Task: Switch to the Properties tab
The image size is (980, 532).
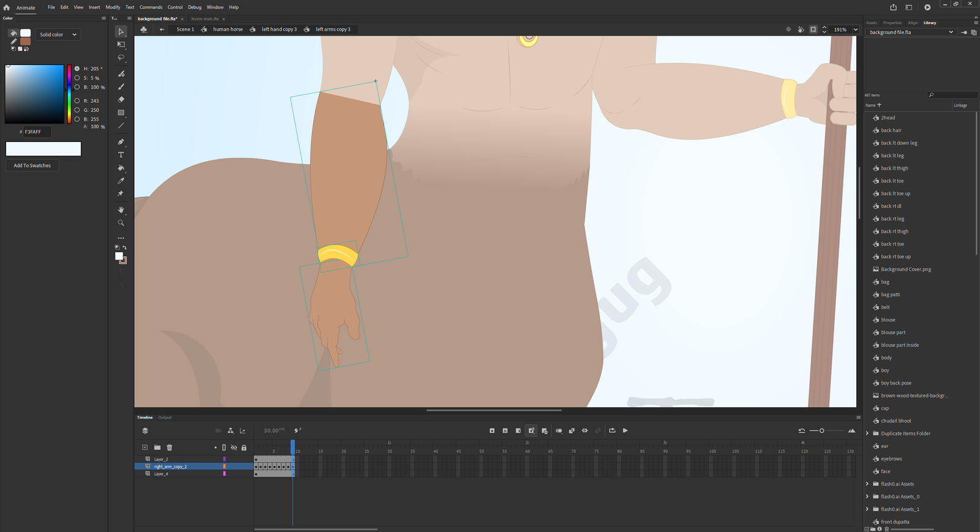Action: [x=892, y=23]
